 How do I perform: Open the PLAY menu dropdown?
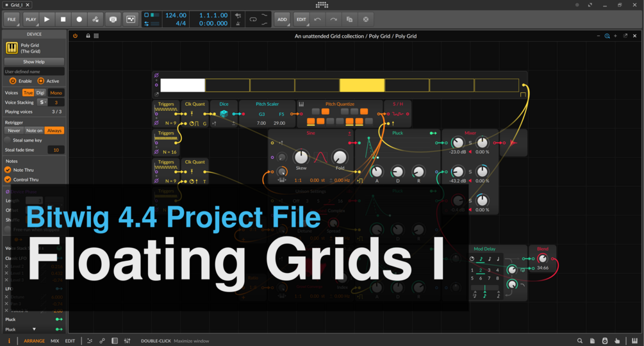31,19
